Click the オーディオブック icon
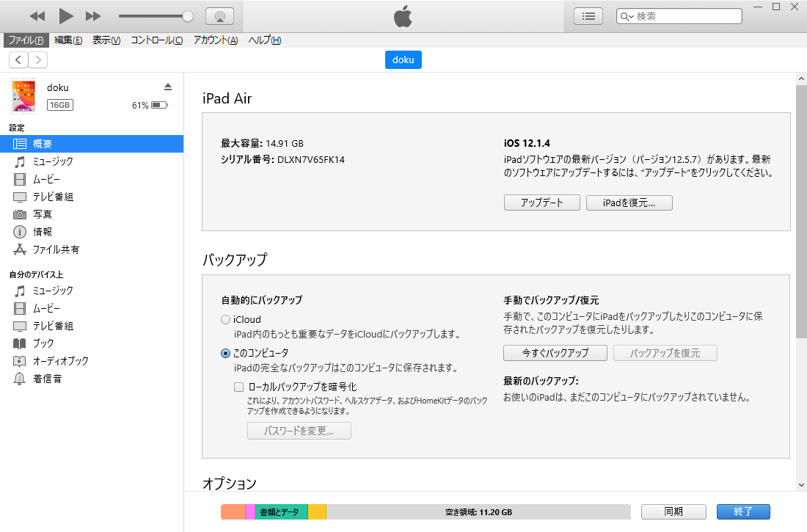This screenshot has width=807, height=532. (20, 361)
